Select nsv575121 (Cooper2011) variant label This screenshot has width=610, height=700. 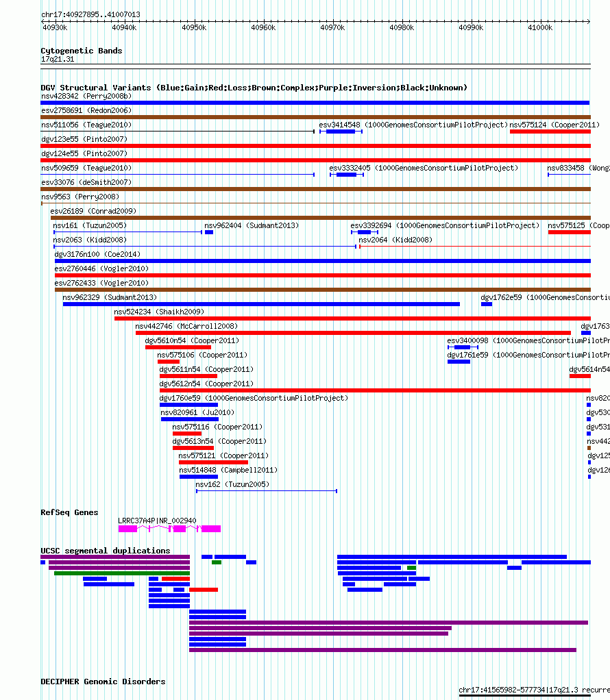pyautogui.click(x=223, y=455)
